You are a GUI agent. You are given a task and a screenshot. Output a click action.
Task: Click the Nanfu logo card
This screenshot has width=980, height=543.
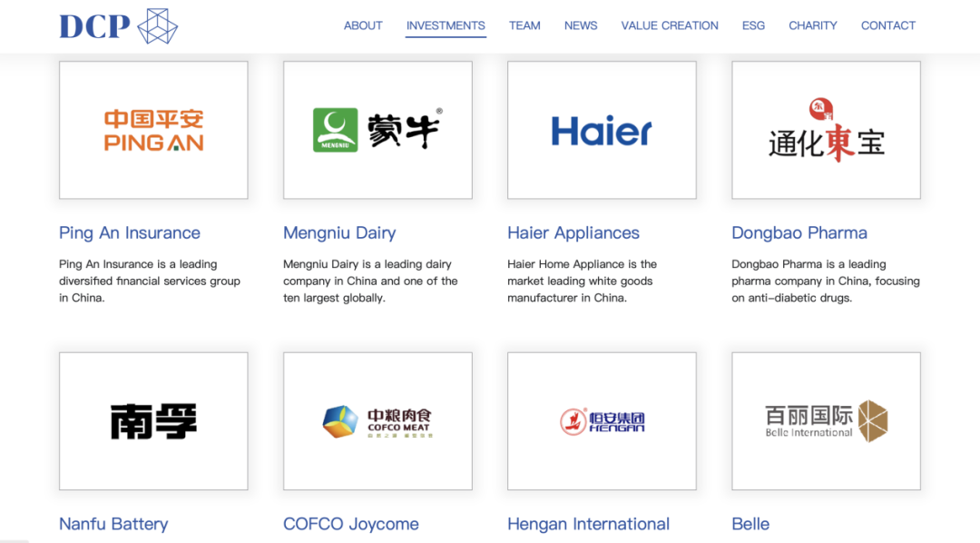pyautogui.click(x=153, y=421)
